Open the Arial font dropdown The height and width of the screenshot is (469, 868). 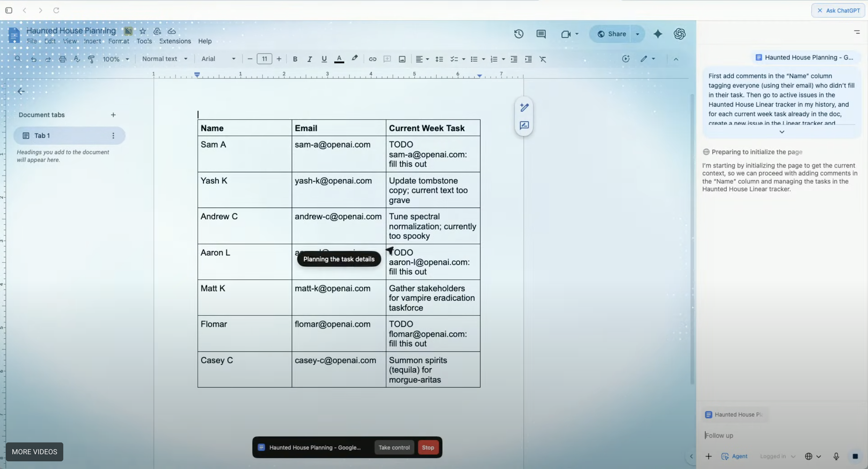pyautogui.click(x=218, y=59)
